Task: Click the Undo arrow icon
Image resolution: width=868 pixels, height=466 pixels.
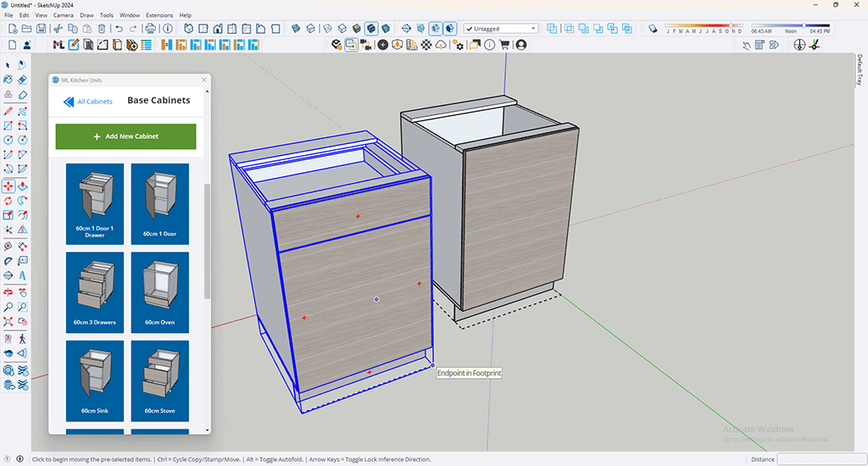Action: coord(120,29)
